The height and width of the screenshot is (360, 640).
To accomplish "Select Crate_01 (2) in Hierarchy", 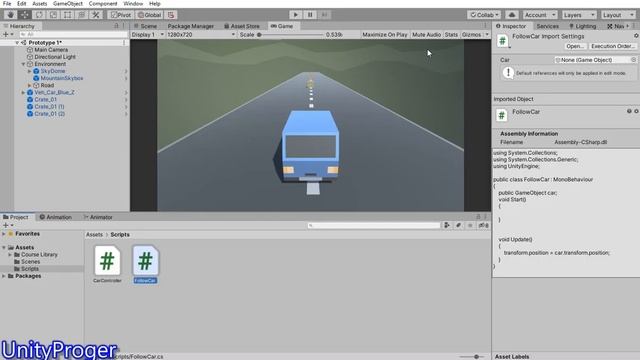I will [49, 114].
